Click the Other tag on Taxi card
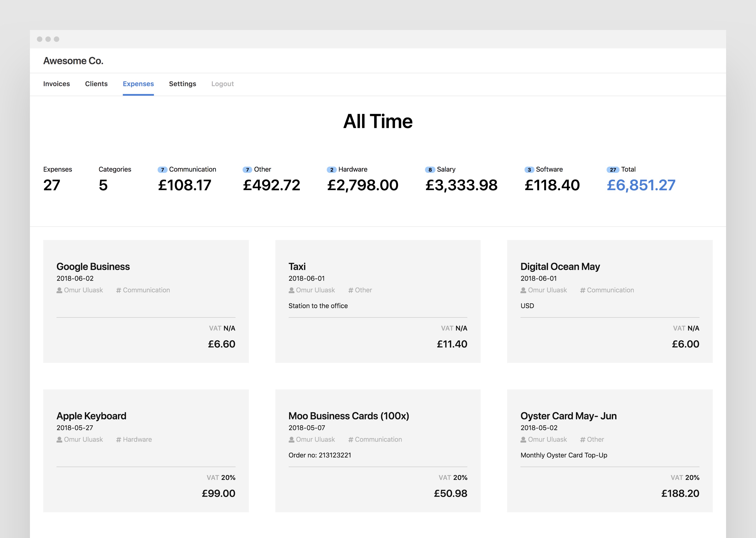This screenshot has width=756, height=538. [364, 290]
